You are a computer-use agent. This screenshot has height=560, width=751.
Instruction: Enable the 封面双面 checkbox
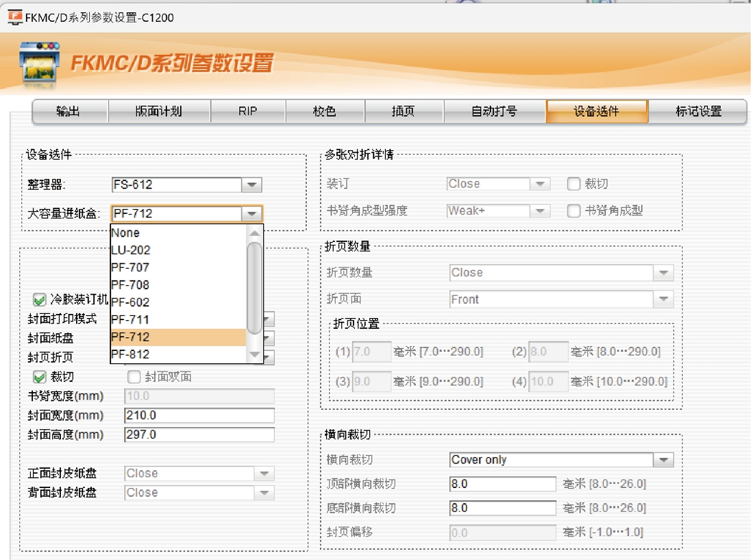click(134, 376)
